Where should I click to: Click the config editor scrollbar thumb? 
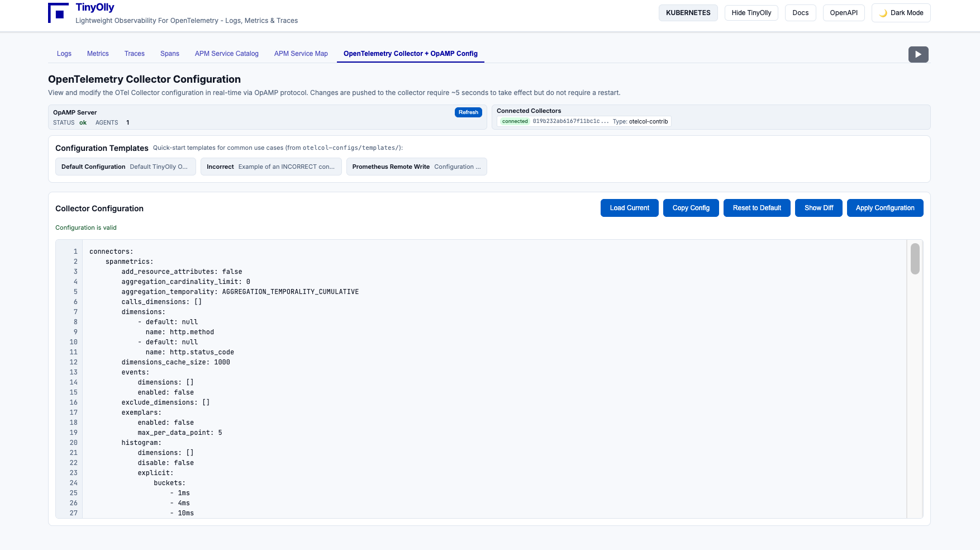click(915, 259)
